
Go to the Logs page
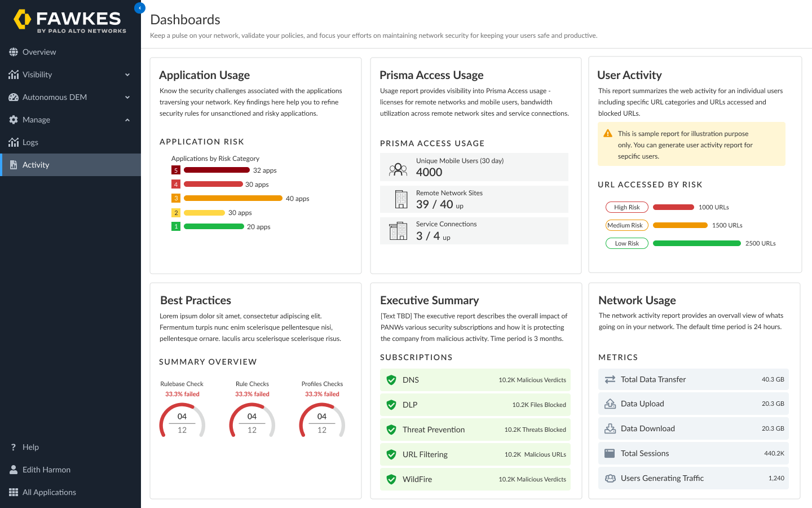[x=70, y=142]
